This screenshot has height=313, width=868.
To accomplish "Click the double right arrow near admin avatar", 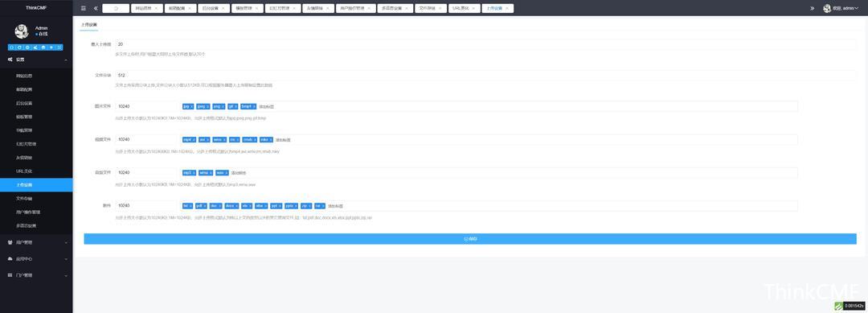I will click(812, 8).
